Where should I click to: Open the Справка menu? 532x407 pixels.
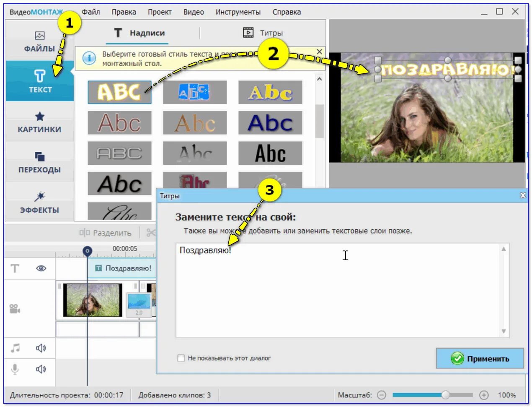(287, 12)
